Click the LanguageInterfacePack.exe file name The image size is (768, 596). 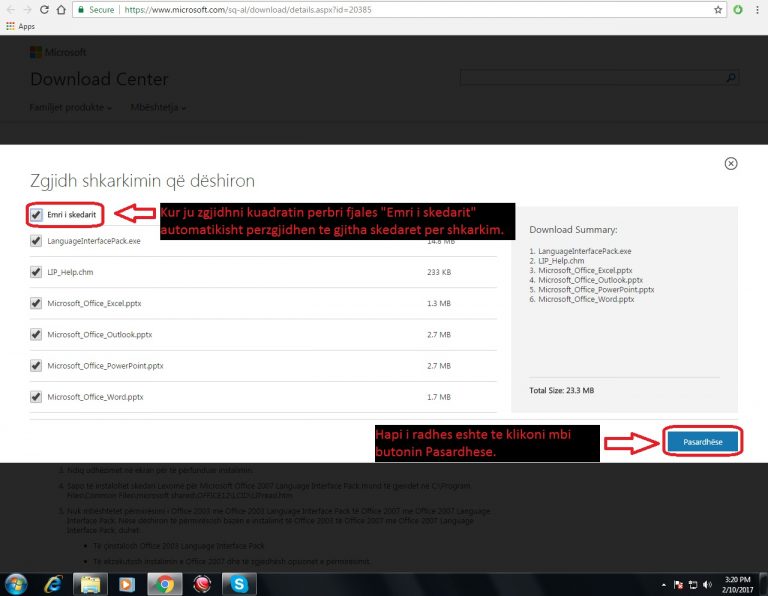[94, 241]
